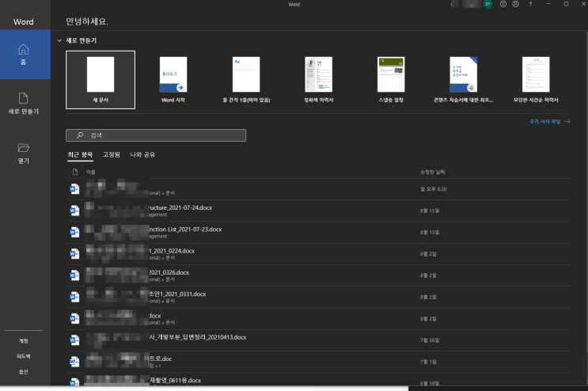Click the 7월 1일 modified date
588x391 pixels.
(428, 362)
